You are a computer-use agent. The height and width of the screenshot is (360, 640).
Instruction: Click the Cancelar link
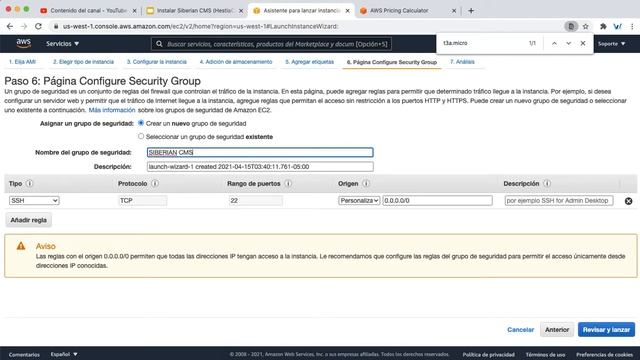[520, 329]
